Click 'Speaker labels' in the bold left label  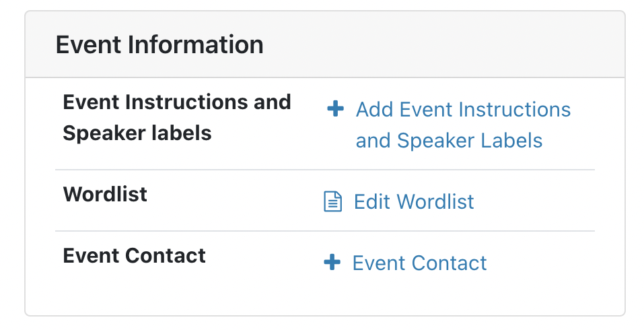tap(137, 133)
